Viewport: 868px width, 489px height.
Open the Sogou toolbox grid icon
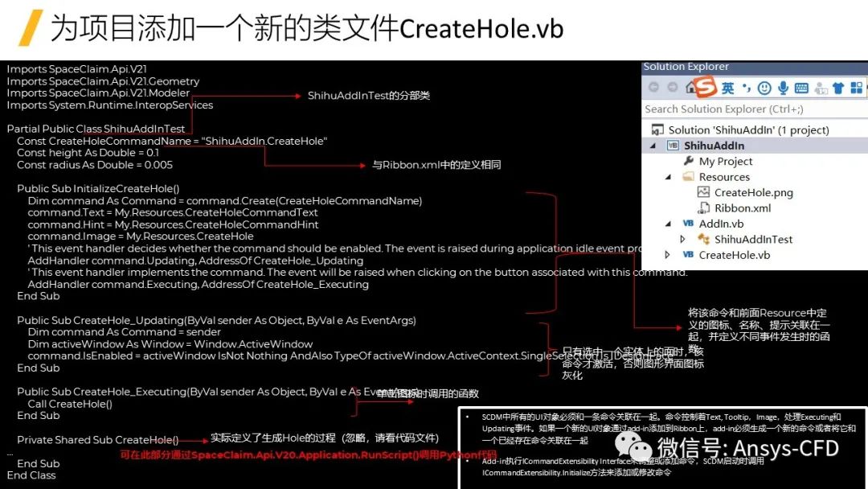coord(857,88)
